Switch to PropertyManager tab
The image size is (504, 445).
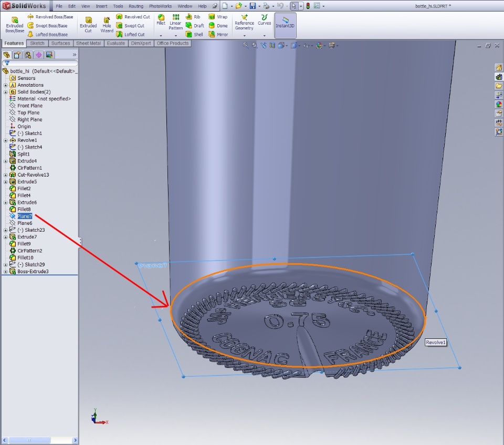[x=17, y=55]
